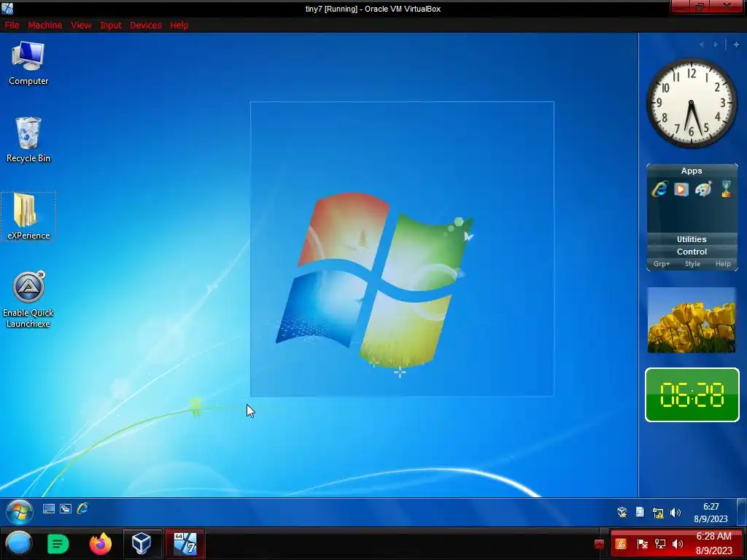The height and width of the screenshot is (560, 747).
Task: Open Media Player icon in Apps gadget
Action: [x=681, y=189]
